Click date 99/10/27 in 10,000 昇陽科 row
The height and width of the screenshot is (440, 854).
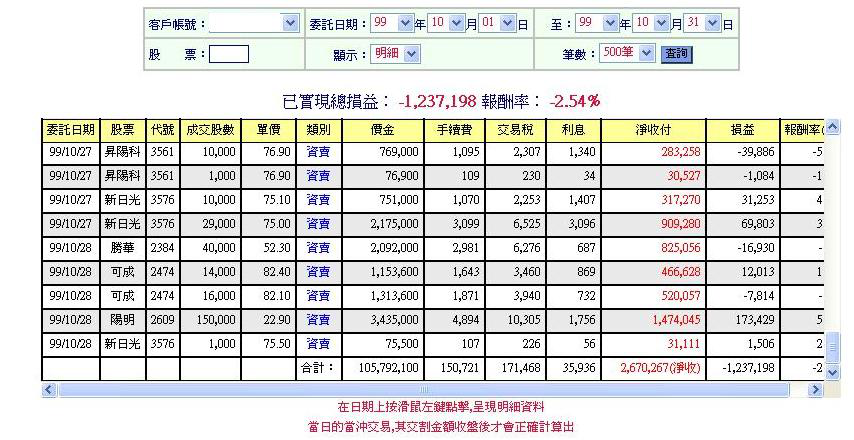(70, 152)
